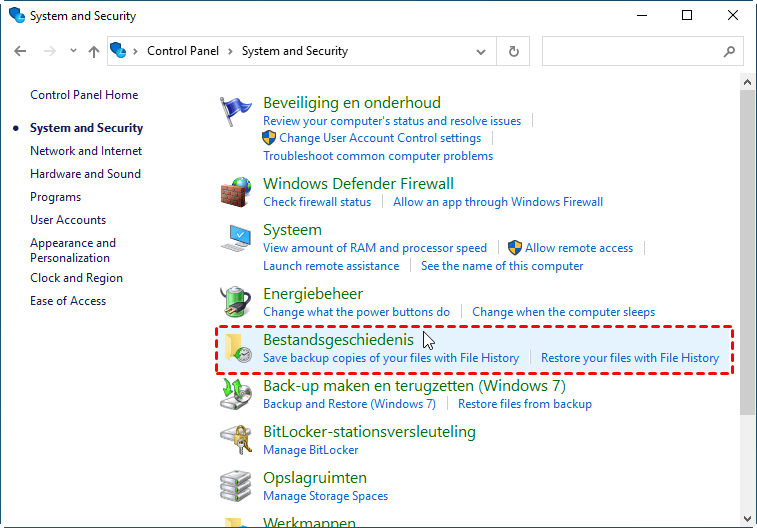Image resolution: width=757 pixels, height=528 pixels.
Task: Click inside the search Control Panel box
Action: (643, 51)
